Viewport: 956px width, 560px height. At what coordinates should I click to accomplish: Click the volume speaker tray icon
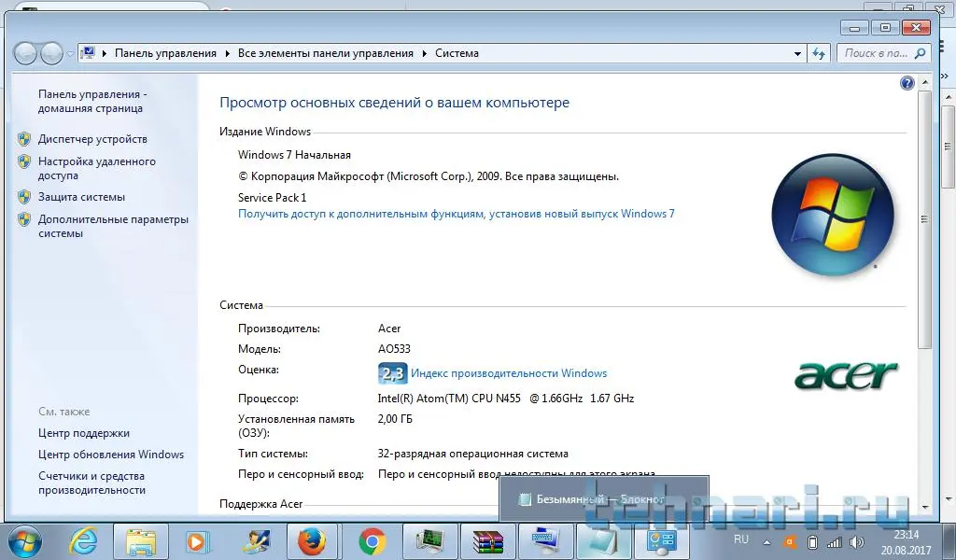857,541
